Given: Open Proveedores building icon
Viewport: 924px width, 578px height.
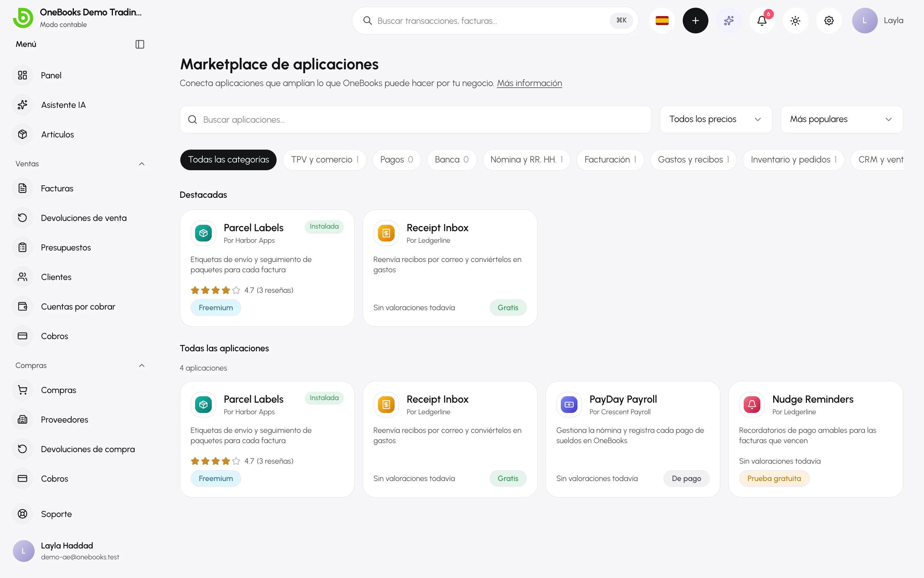Looking at the screenshot, I should [x=22, y=419].
